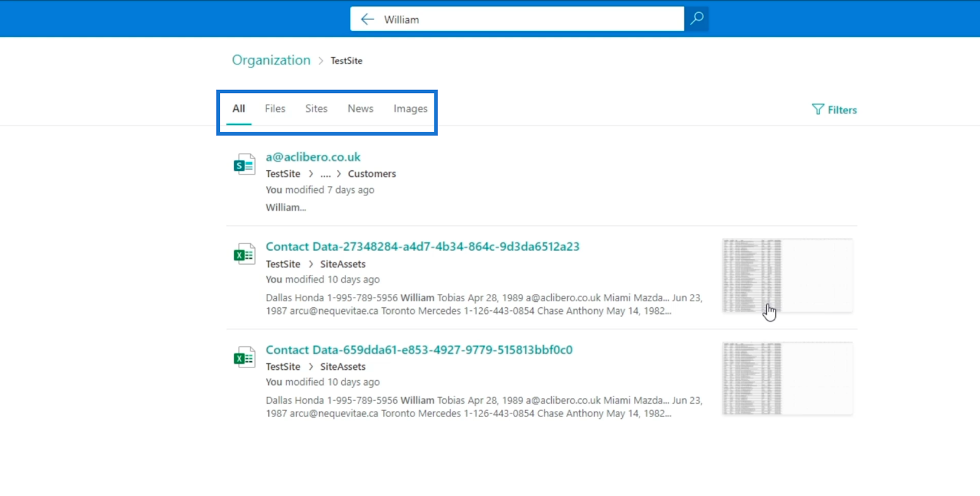Click description snippet of Contact Data-27348284 result
The height and width of the screenshot is (496, 980).
pyautogui.click(x=484, y=304)
